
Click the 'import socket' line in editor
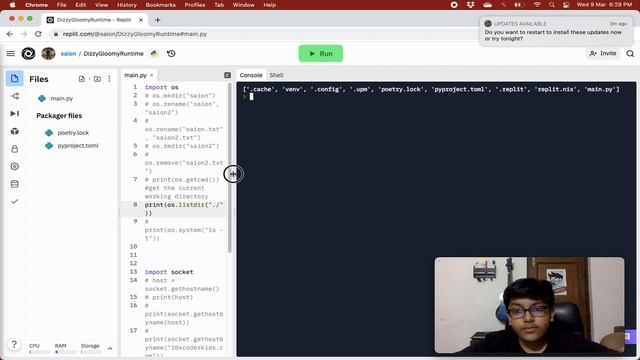pyautogui.click(x=169, y=272)
